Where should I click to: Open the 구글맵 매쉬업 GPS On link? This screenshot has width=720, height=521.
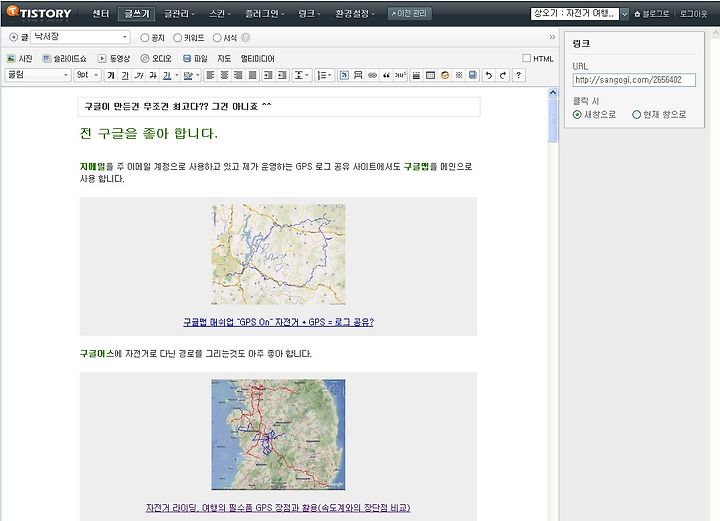(278, 322)
